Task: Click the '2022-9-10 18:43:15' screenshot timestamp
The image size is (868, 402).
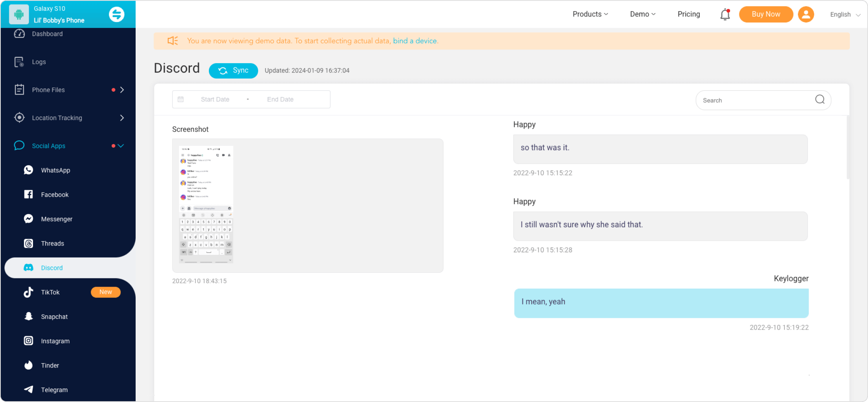Action: (x=199, y=281)
